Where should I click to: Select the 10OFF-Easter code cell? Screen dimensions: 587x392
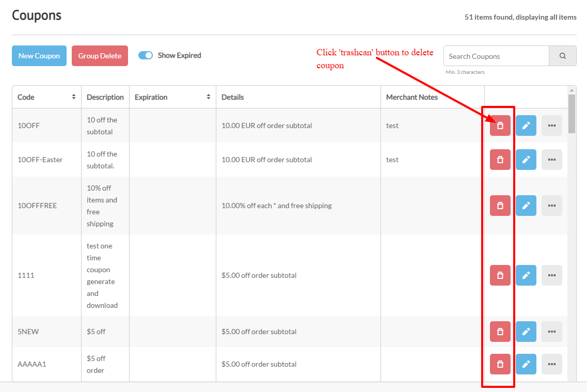[47, 160]
